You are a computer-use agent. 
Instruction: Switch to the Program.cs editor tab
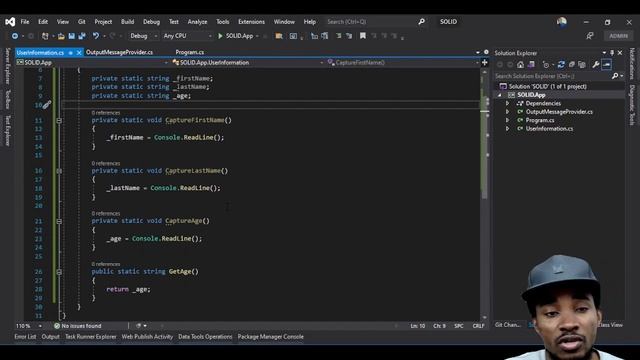click(189, 52)
